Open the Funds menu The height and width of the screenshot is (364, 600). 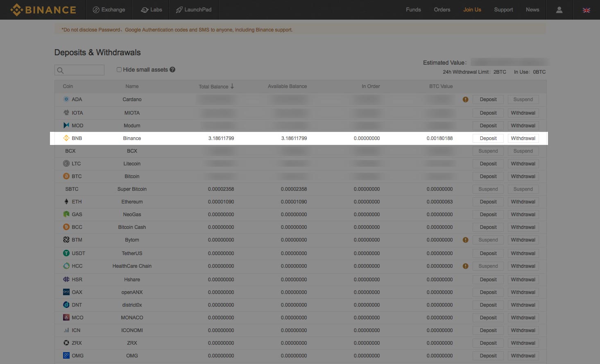(x=413, y=10)
